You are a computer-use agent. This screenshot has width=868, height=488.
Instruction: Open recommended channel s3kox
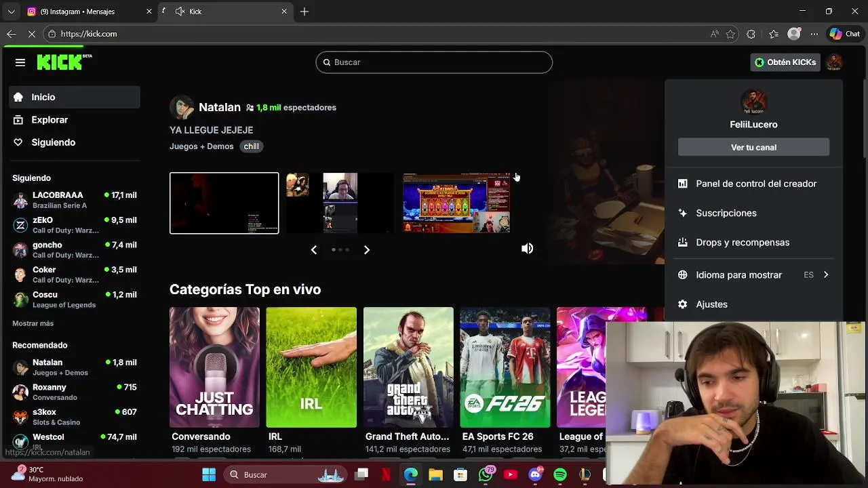point(75,417)
